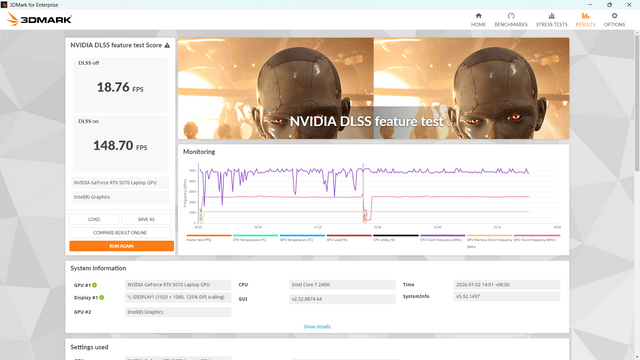Click the SAVE AS button

click(x=146, y=219)
